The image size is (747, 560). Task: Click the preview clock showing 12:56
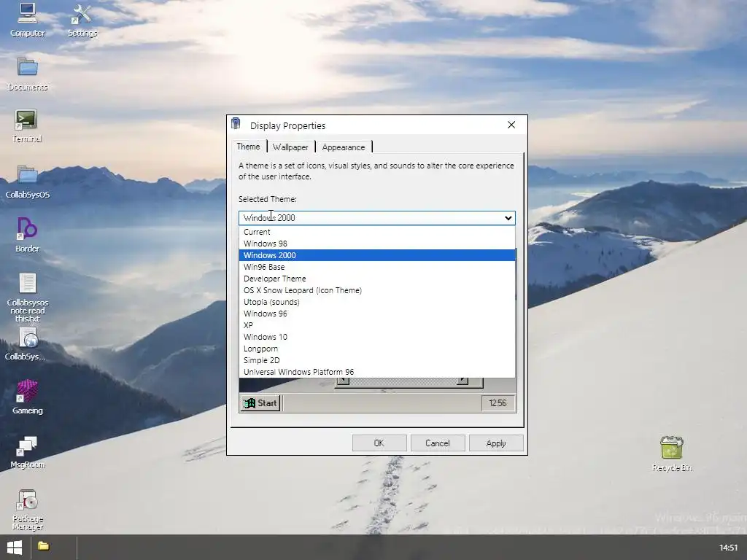tap(498, 402)
